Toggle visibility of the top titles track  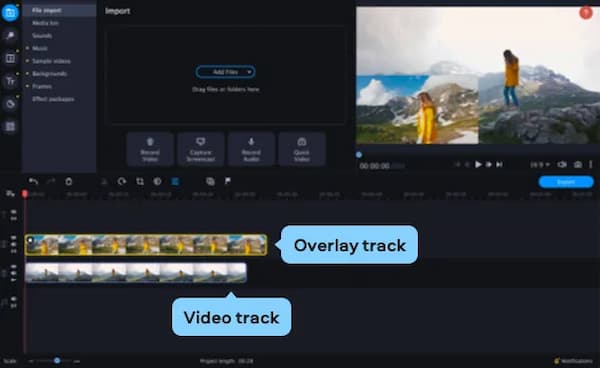coord(13,212)
